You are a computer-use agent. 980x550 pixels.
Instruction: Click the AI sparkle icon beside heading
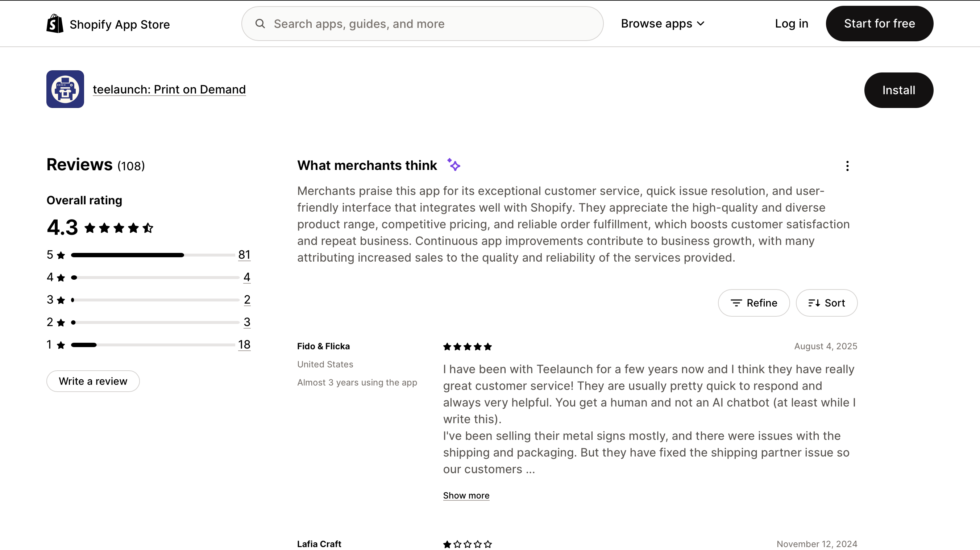click(x=453, y=165)
